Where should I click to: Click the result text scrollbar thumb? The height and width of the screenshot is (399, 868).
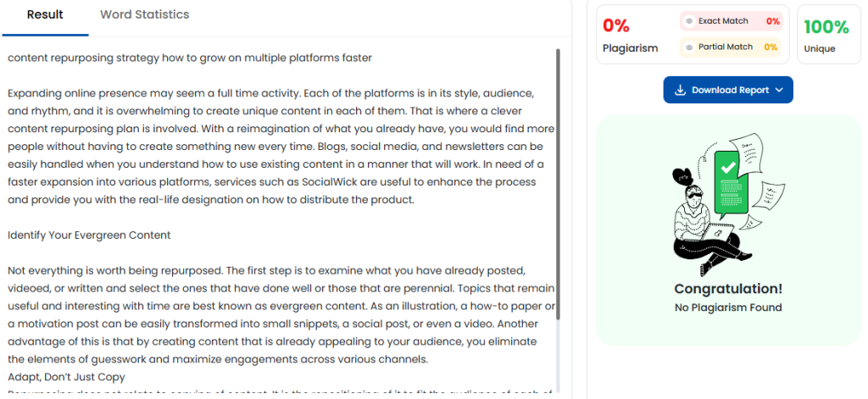point(558,185)
